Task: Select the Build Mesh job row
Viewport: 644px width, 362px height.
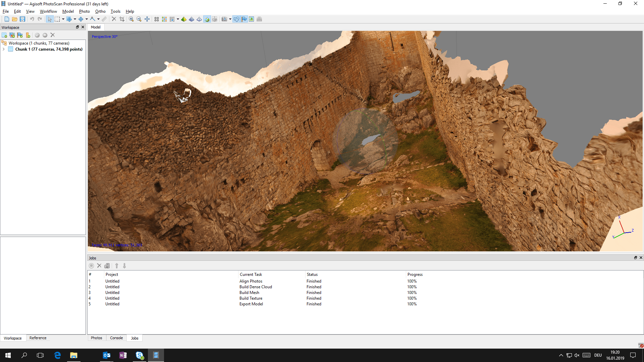Action: (249, 293)
